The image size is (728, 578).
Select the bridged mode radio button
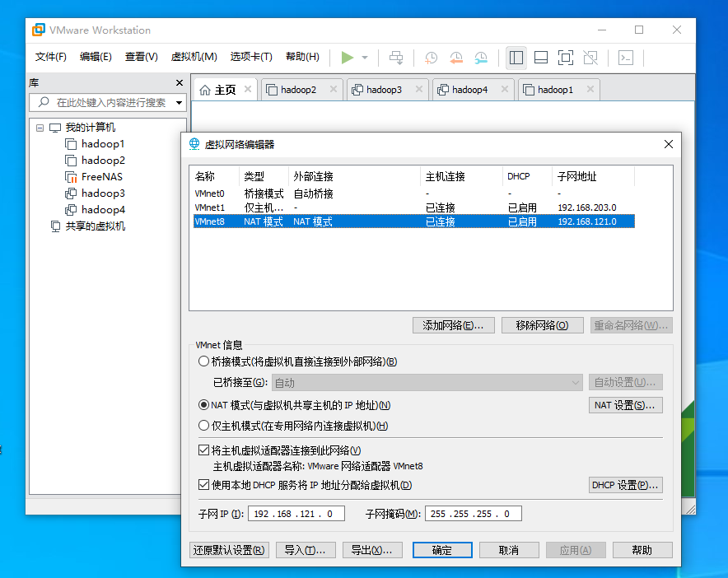203,361
